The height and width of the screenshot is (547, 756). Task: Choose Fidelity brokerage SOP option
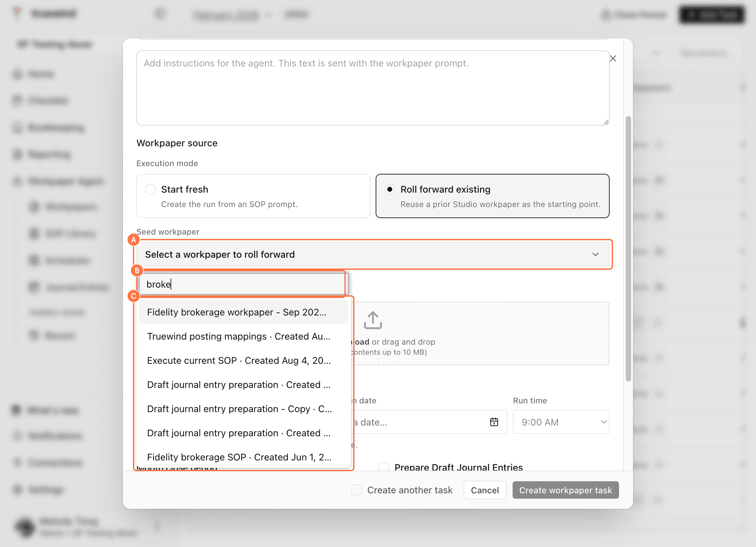tap(243, 457)
